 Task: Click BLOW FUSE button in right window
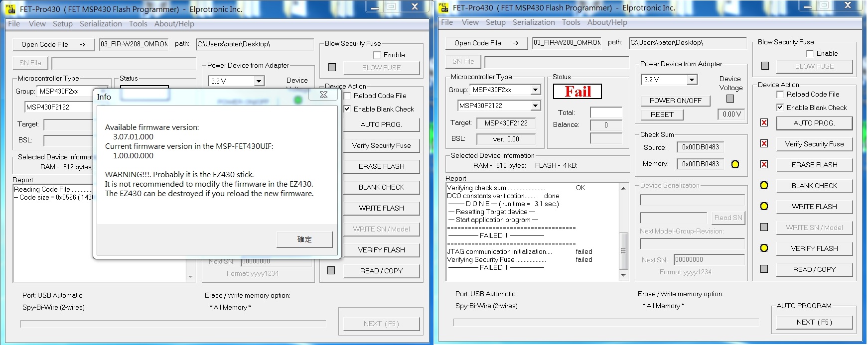pyautogui.click(x=814, y=66)
